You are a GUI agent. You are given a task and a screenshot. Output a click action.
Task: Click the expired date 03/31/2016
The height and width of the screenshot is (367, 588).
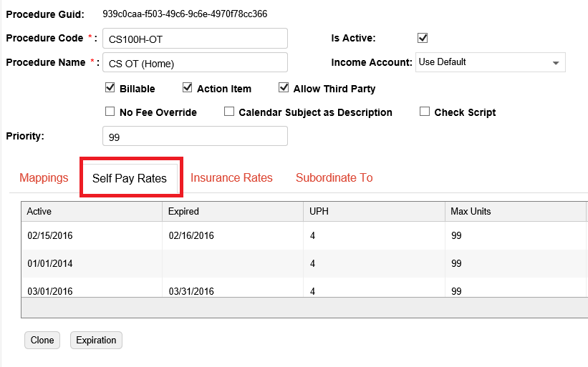tap(191, 291)
